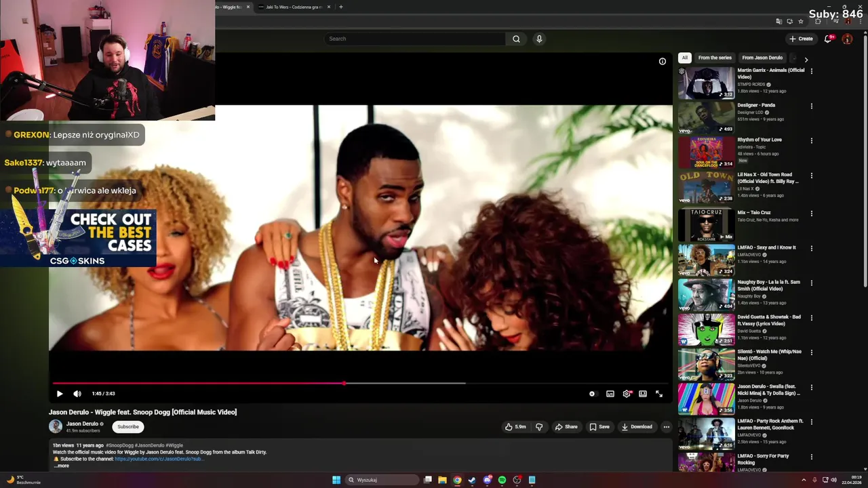
Task: Open Jason Derulo channel name link
Action: pyautogui.click(x=82, y=424)
